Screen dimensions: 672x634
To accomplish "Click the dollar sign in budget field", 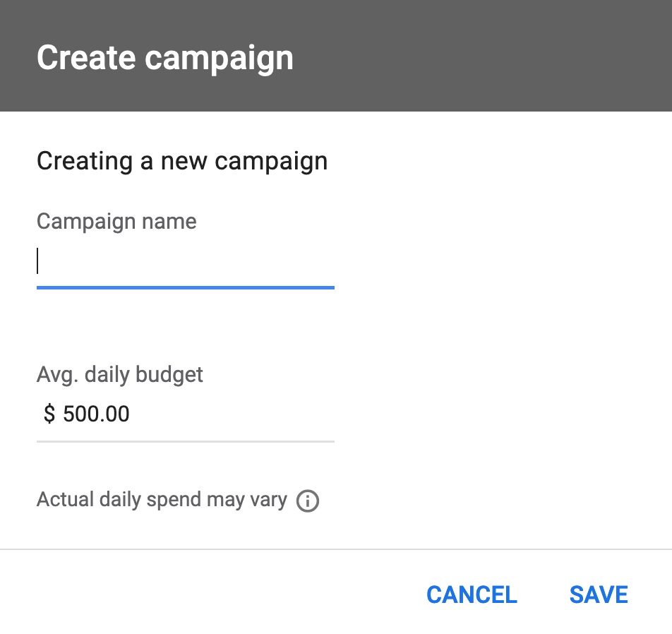I will click(x=49, y=414).
